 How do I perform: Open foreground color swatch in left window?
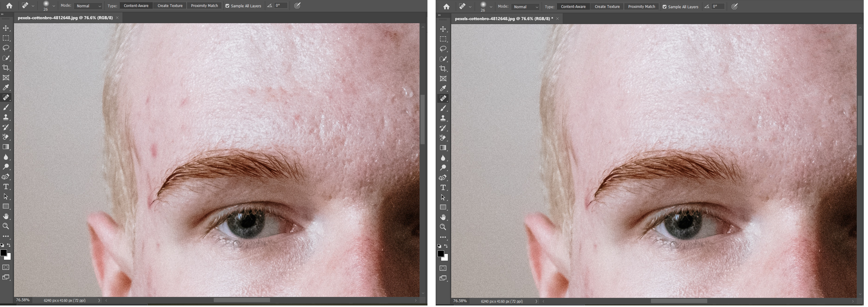point(3,253)
